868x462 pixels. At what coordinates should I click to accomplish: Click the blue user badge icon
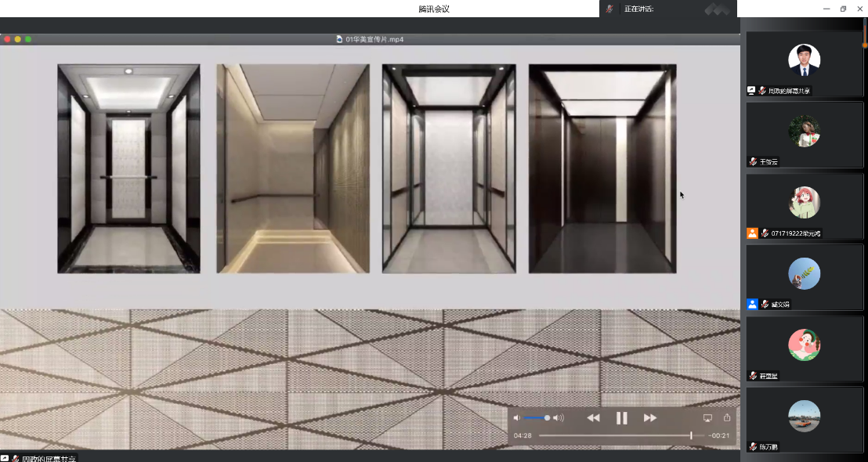point(752,305)
